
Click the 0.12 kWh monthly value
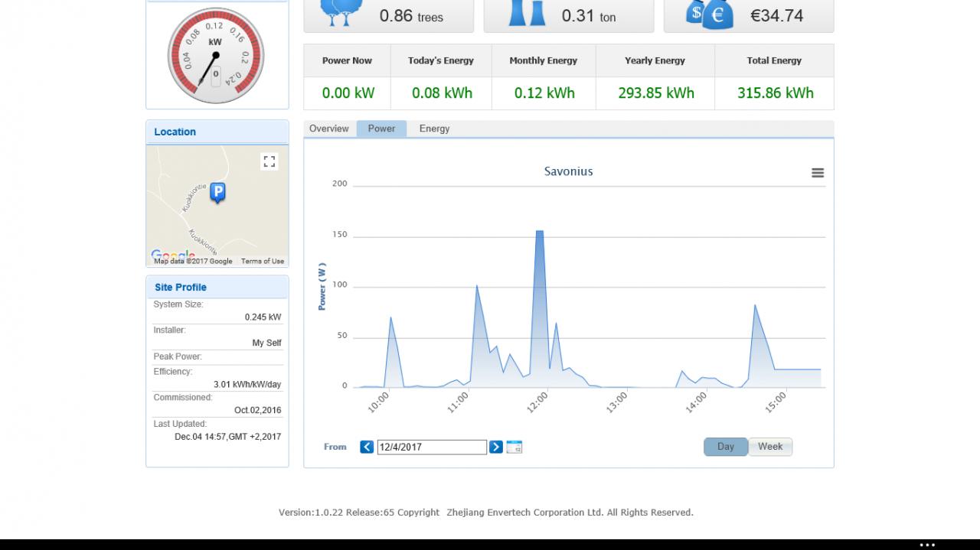pyautogui.click(x=544, y=93)
